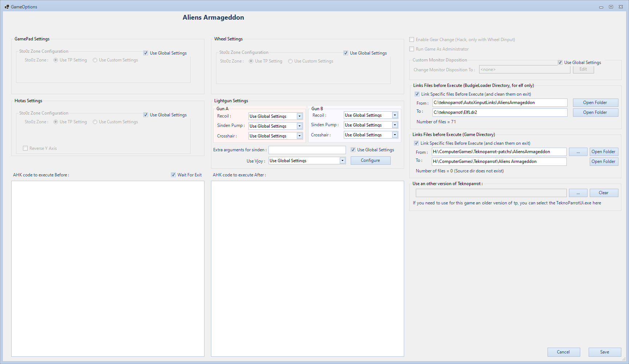Click BudgieLoader To path field
629x364 pixels.
tap(500, 112)
